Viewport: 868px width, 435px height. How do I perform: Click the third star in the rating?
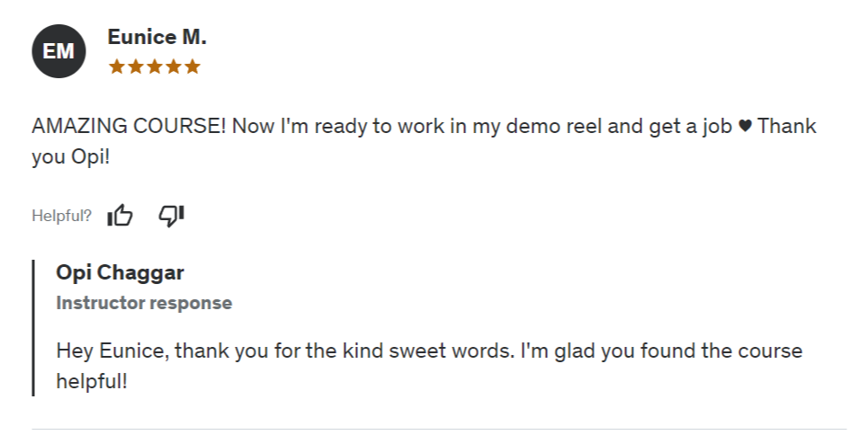(x=154, y=67)
